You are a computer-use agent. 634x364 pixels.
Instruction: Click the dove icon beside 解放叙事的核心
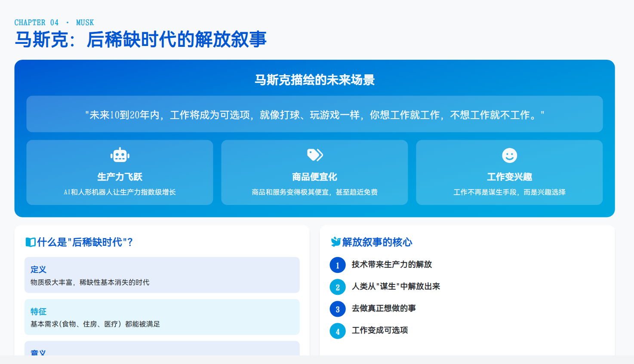[x=335, y=242]
